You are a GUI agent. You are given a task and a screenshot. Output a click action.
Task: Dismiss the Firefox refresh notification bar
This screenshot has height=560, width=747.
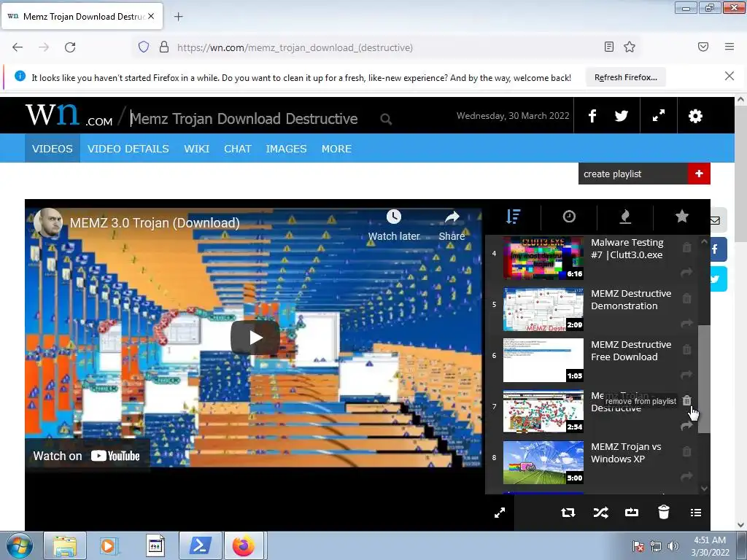point(729,76)
